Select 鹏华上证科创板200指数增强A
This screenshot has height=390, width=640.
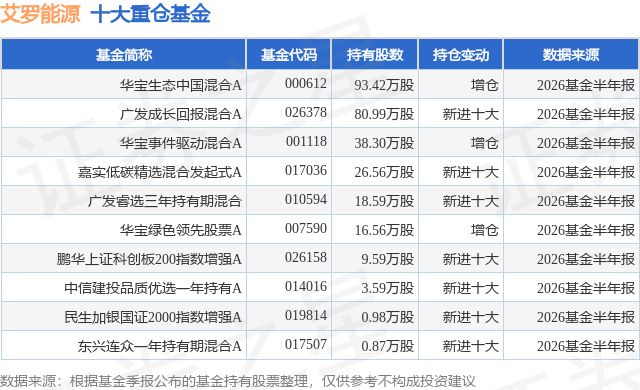(149, 259)
